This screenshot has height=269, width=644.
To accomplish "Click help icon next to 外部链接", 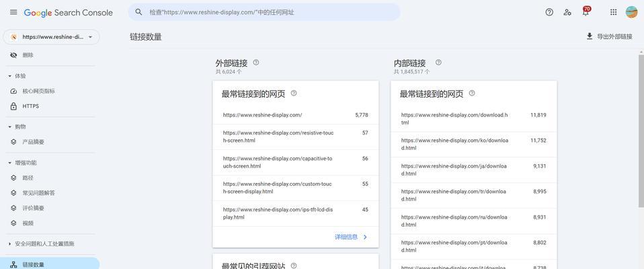I will pos(256,63).
